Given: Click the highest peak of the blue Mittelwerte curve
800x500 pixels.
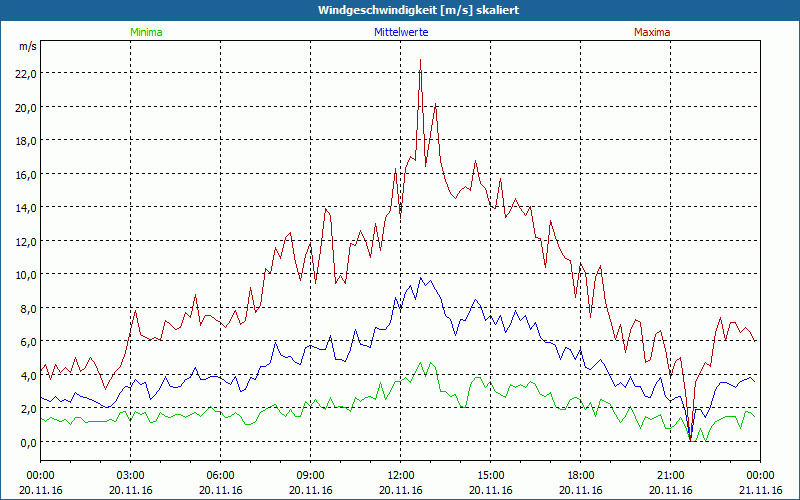Looking at the screenshot, I should coord(420,278).
